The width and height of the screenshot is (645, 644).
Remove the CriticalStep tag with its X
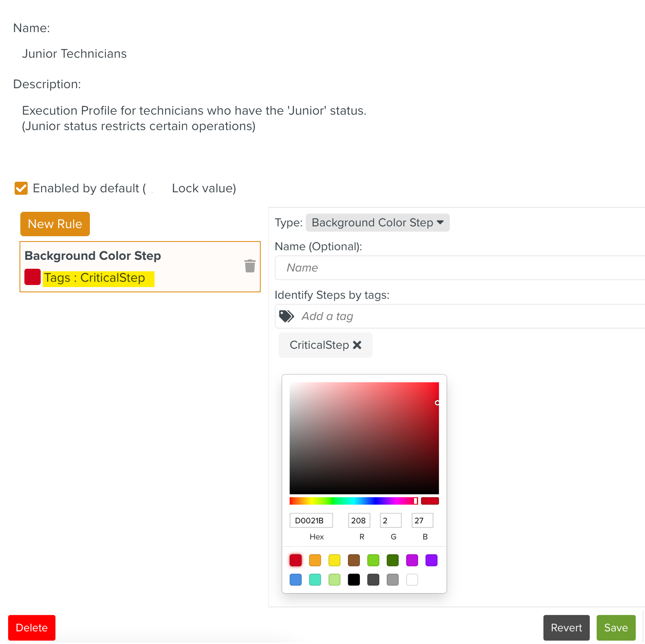pos(357,345)
